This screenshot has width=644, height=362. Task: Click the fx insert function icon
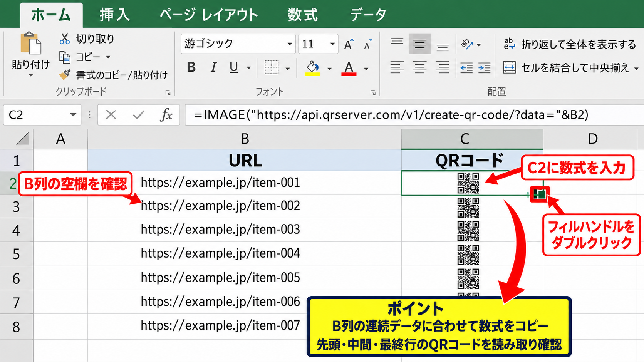pos(166,115)
